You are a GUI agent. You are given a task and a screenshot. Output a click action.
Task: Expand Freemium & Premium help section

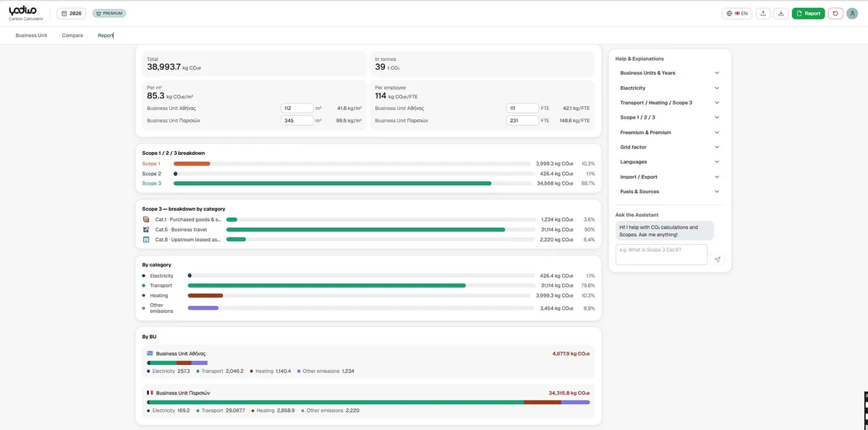click(670, 132)
